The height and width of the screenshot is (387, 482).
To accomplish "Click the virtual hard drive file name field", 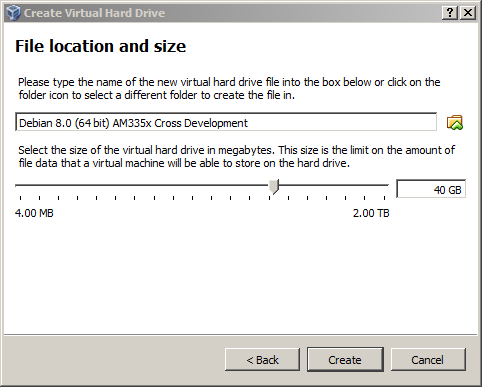I will (226, 122).
